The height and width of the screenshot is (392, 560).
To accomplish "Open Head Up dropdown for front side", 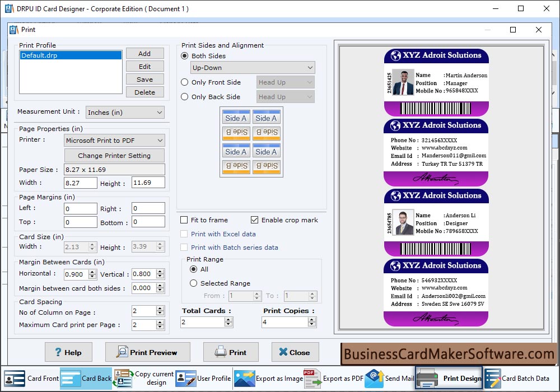I will (x=286, y=82).
